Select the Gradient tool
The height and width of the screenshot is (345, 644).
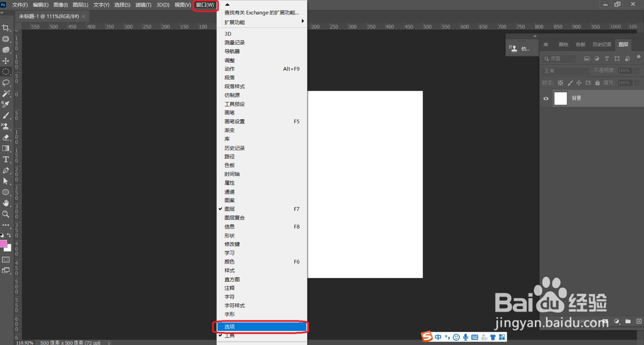(6, 148)
